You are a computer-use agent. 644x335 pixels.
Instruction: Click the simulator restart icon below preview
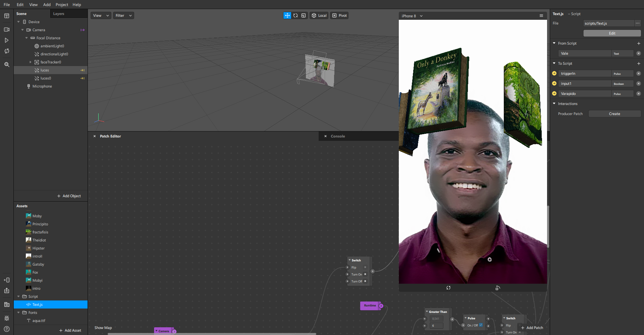pos(448,288)
